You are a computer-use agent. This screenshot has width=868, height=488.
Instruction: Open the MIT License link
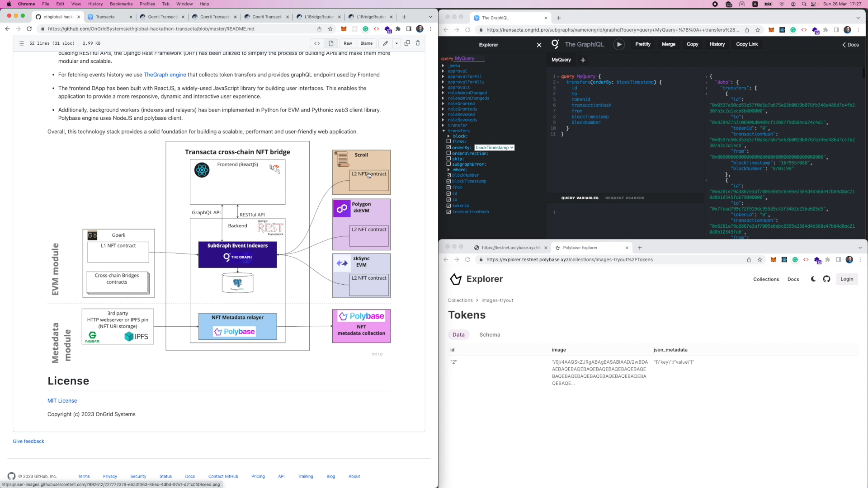tap(62, 401)
